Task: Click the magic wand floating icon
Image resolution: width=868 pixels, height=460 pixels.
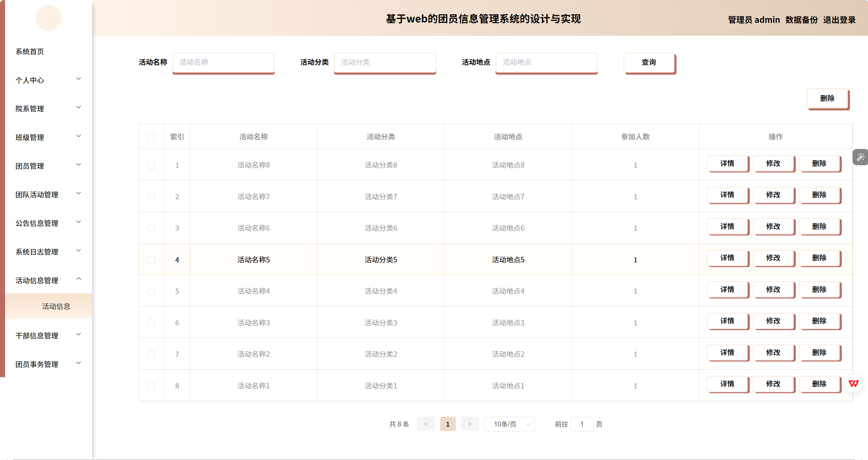Action: (x=861, y=157)
